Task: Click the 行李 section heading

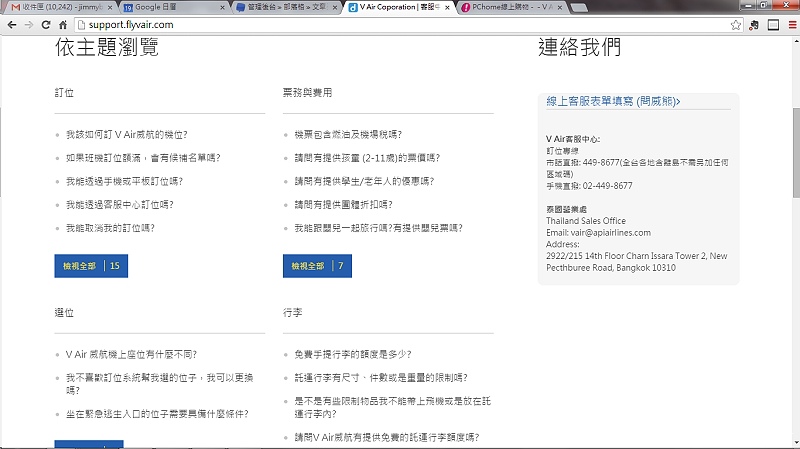Action: 293,313
